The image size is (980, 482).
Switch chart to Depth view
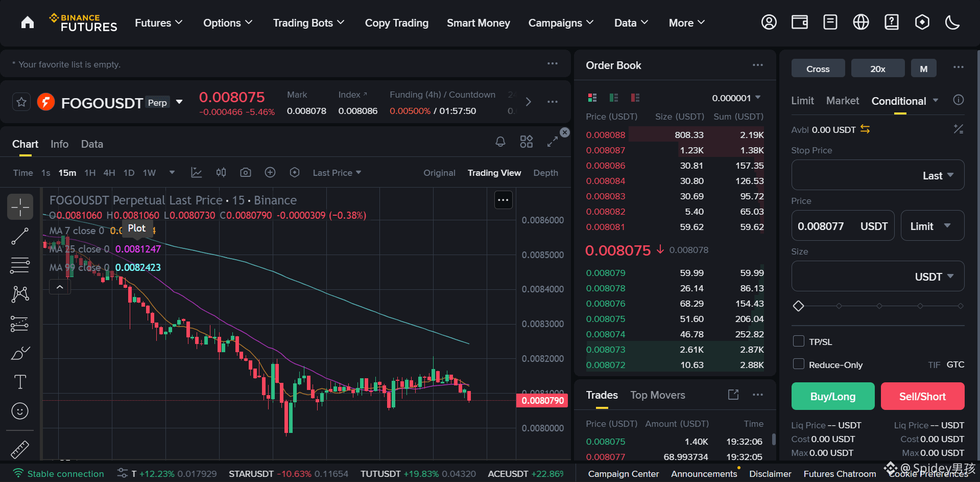pos(545,173)
